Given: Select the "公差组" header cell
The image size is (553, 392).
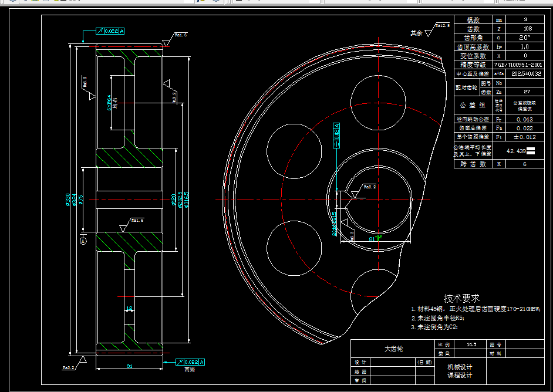Looking at the screenshot, I should 473,105.
